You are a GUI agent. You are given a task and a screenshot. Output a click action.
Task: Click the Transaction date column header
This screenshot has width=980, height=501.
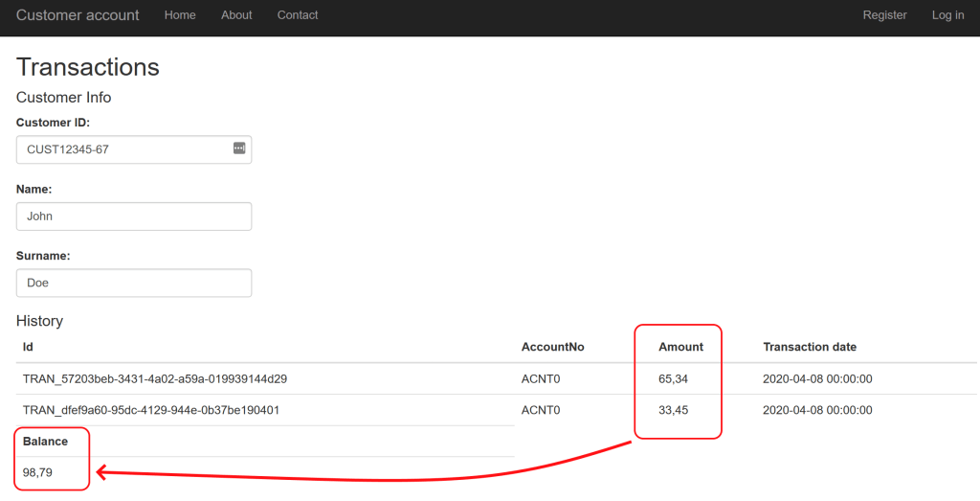(809, 347)
